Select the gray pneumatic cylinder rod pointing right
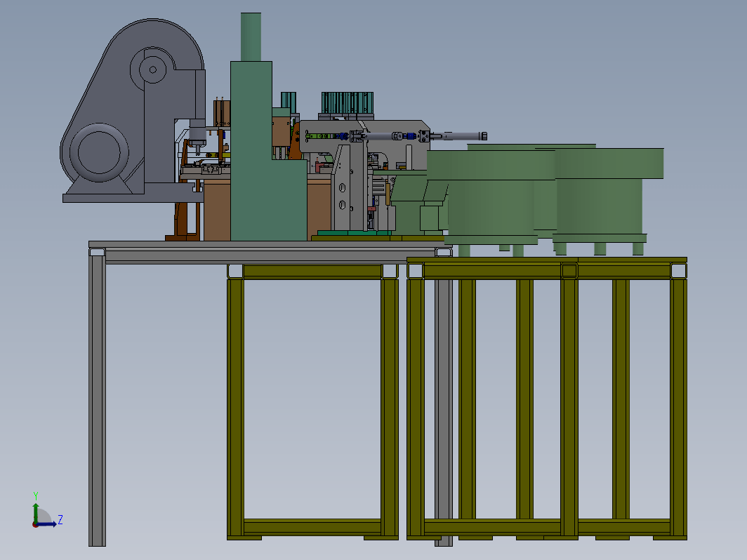747x560 pixels. tap(458, 136)
